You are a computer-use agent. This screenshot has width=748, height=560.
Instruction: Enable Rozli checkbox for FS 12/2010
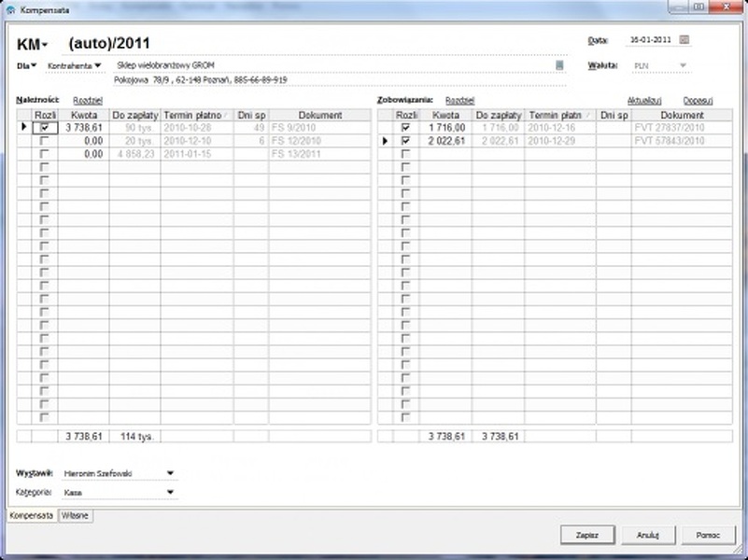(x=44, y=140)
